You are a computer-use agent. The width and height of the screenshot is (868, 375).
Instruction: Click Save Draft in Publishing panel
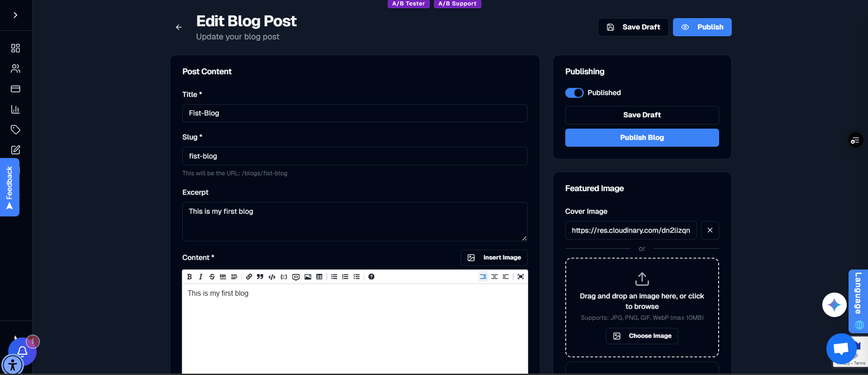point(642,115)
